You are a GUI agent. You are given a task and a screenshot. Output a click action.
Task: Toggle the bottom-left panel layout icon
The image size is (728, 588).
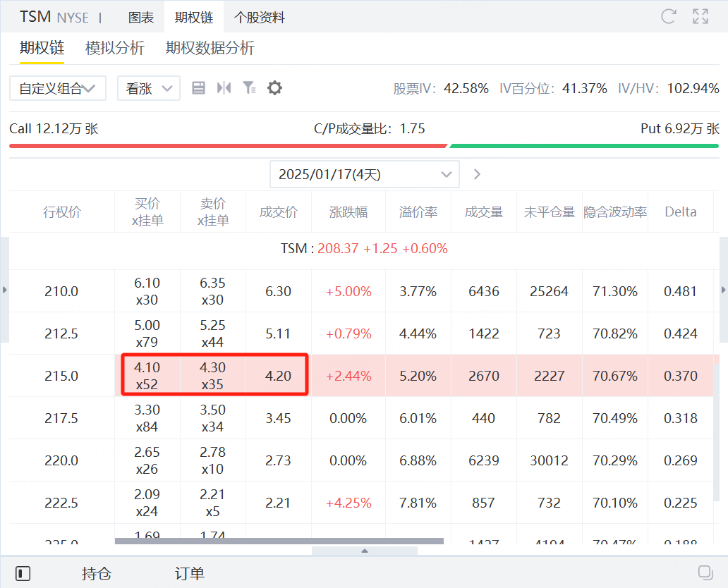[23, 574]
